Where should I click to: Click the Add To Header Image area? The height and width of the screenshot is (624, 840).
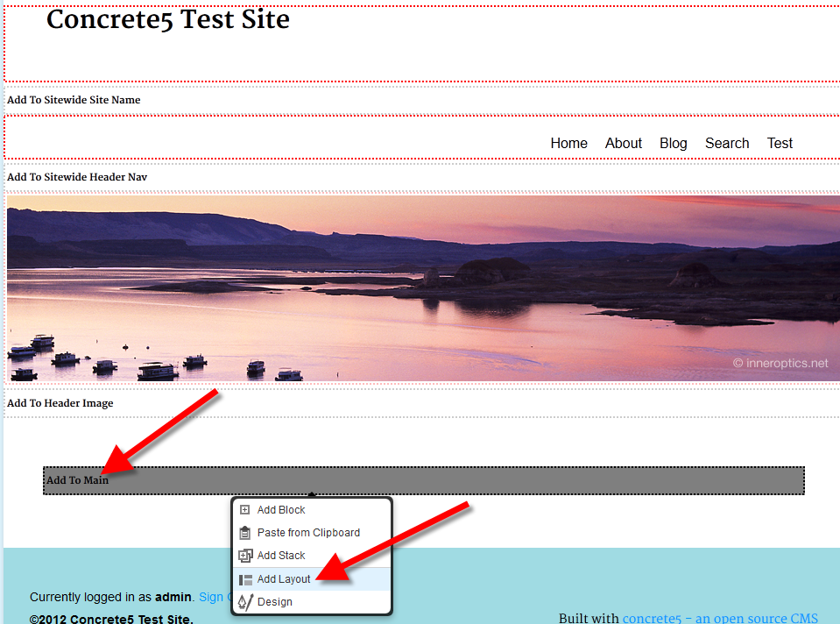pyautogui.click(x=60, y=403)
